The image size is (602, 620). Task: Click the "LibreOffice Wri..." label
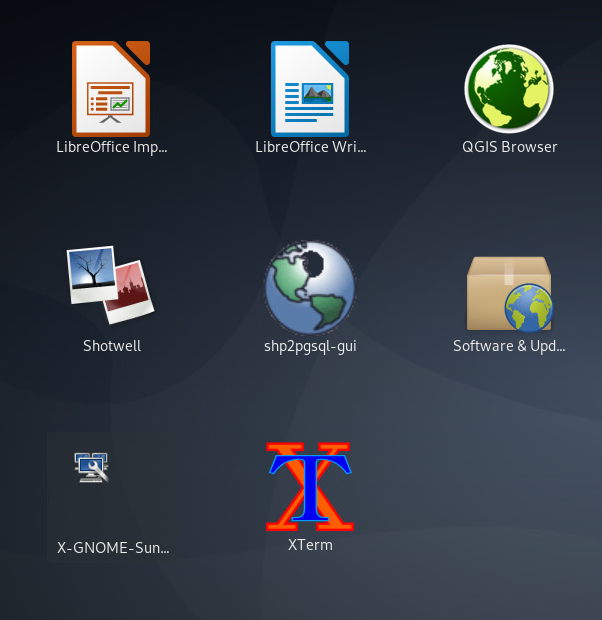[311, 147]
